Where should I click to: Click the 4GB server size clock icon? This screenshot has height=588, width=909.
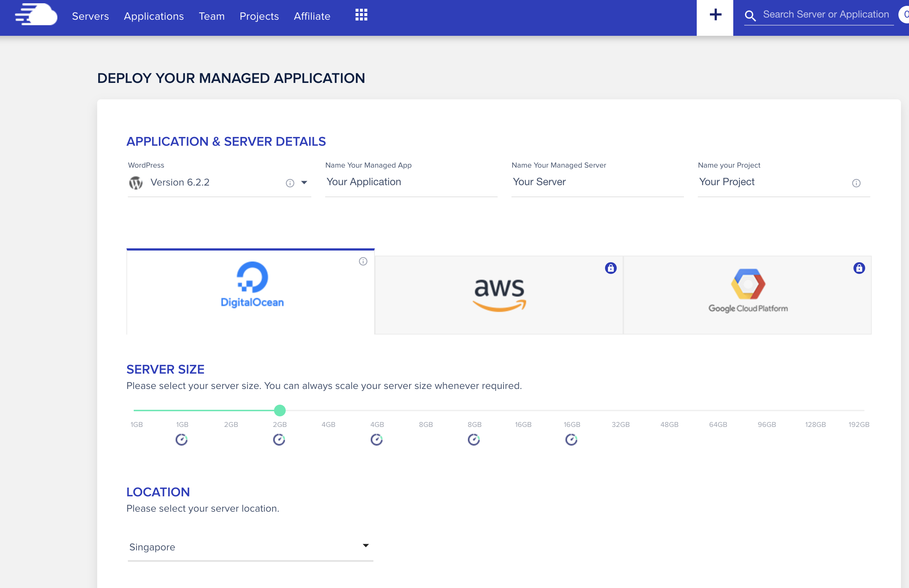[x=376, y=439]
